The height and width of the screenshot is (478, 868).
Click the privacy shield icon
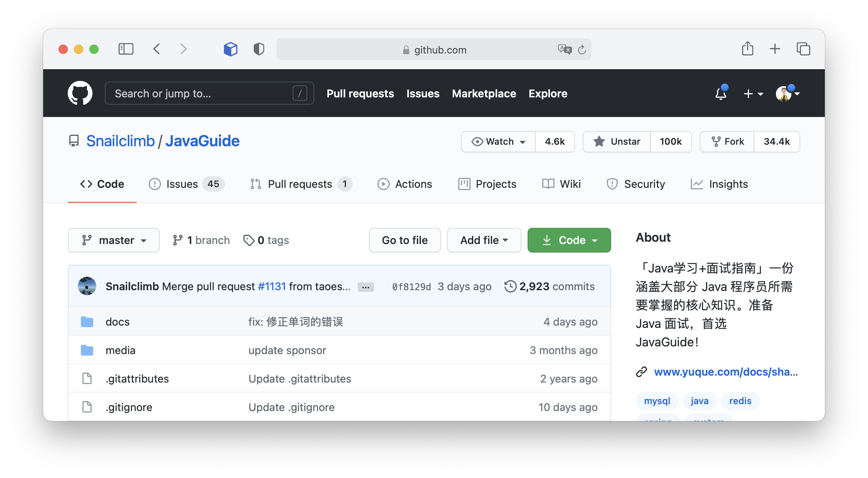click(x=259, y=49)
